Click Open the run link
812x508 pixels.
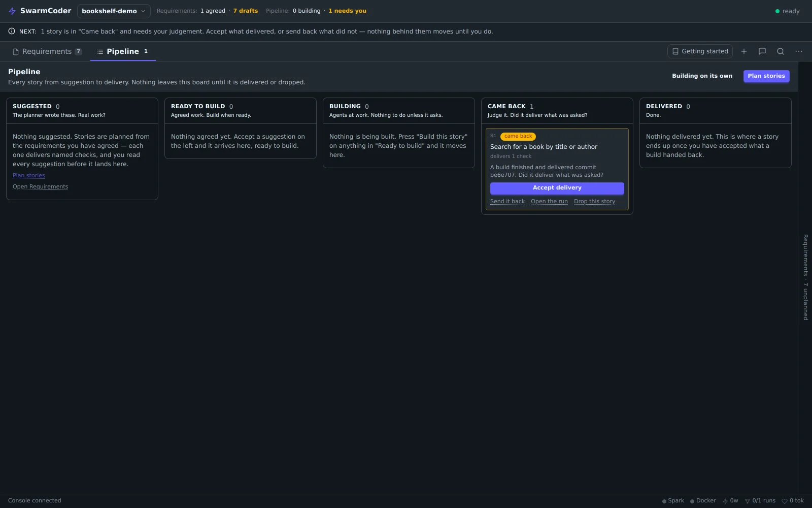coord(550,202)
